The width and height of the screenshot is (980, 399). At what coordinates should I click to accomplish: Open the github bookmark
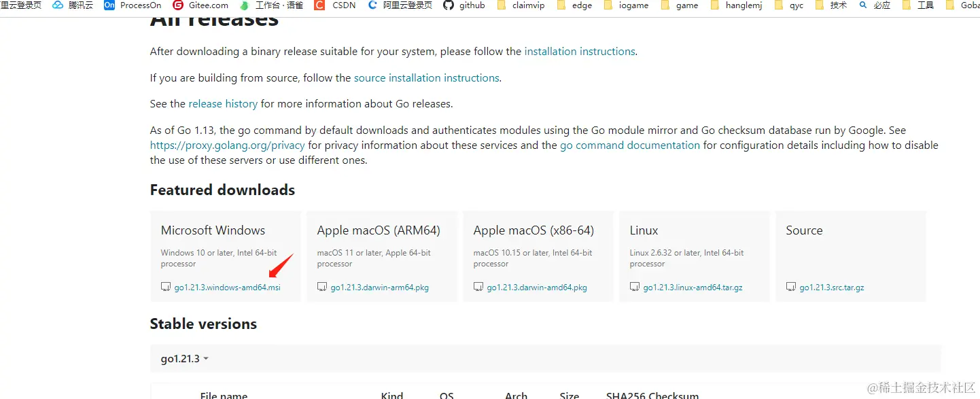[x=464, y=5]
